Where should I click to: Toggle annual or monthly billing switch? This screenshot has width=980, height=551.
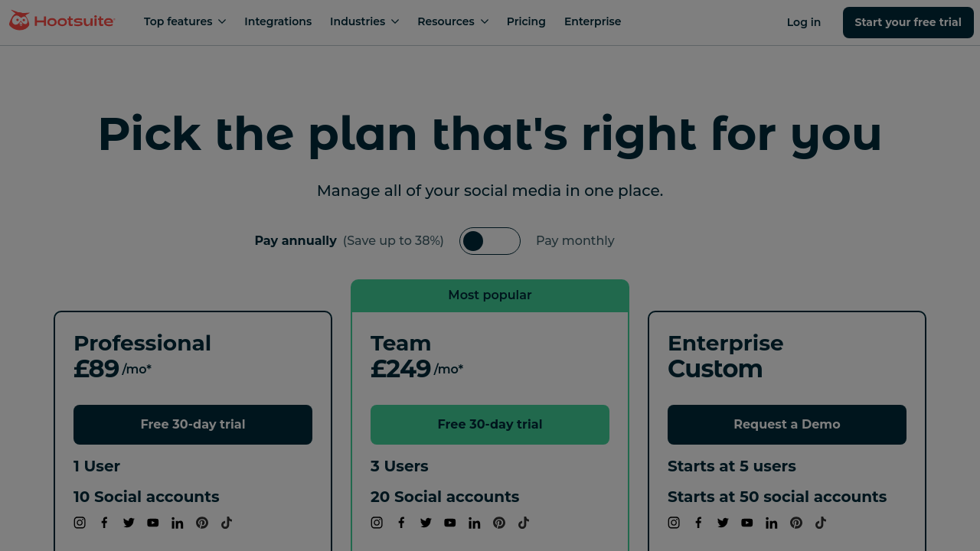click(490, 241)
